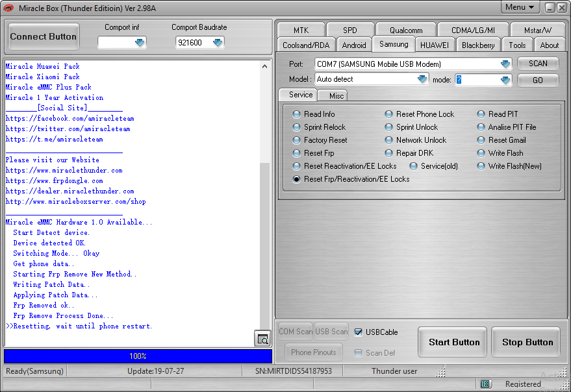Click the Start Button
Viewport: 571px width, 392px height.
[x=453, y=342]
